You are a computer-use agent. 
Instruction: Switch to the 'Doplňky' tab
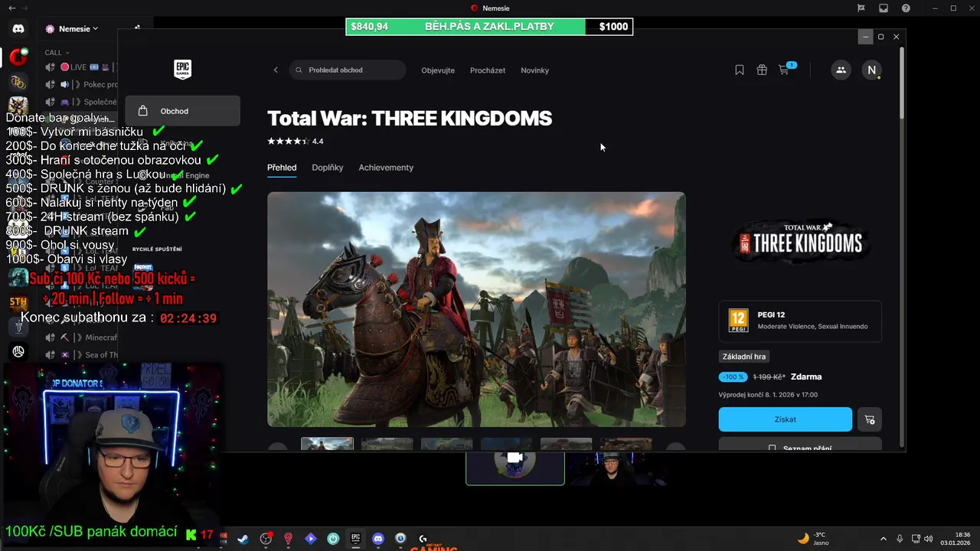(328, 168)
